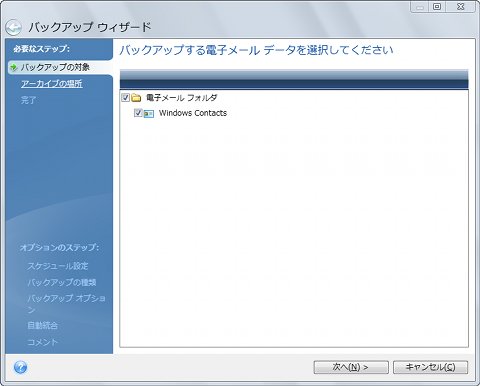Click the green arrow icon beside バックアップの対象
The height and width of the screenshot is (386, 480).
(13, 67)
